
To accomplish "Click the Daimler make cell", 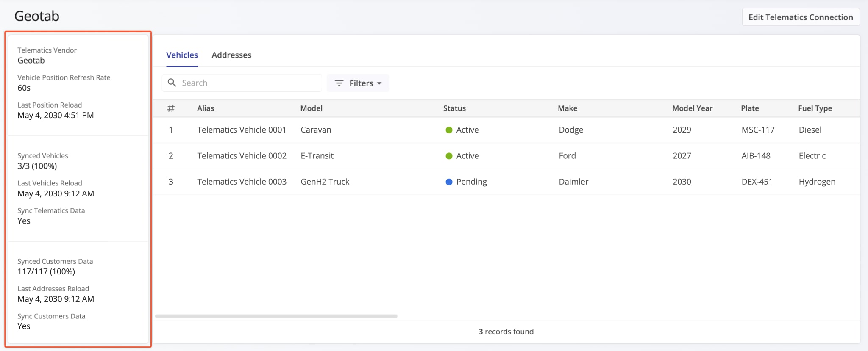I will click(x=573, y=182).
